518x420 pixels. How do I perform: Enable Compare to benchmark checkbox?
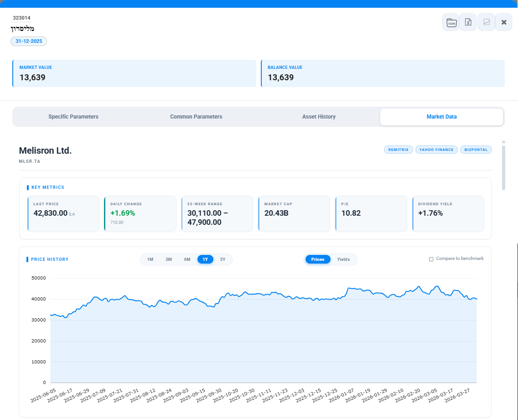[431, 259]
